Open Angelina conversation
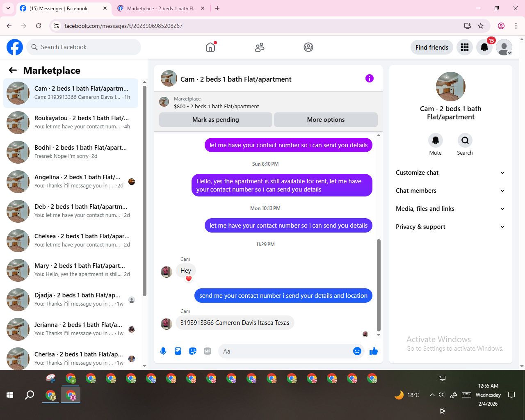525x420 pixels. pyautogui.click(x=71, y=182)
